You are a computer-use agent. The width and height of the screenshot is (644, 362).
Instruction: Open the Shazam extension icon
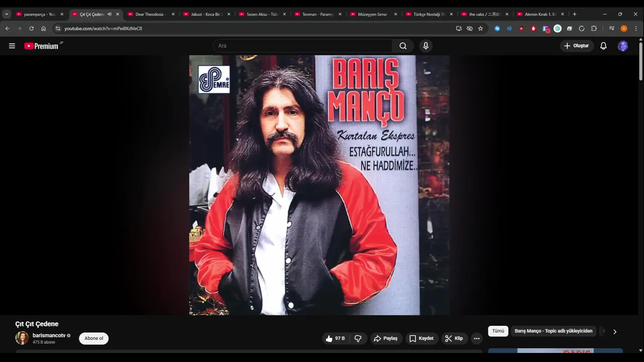click(x=497, y=29)
